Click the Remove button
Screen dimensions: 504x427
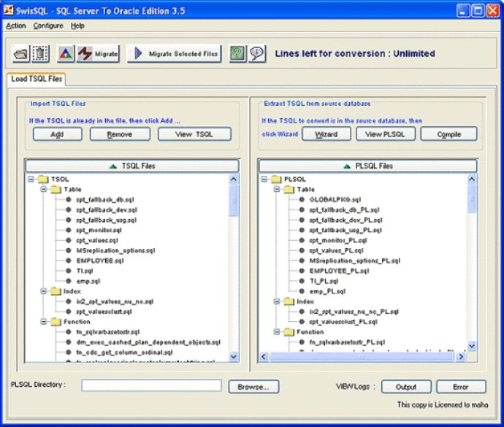120,134
